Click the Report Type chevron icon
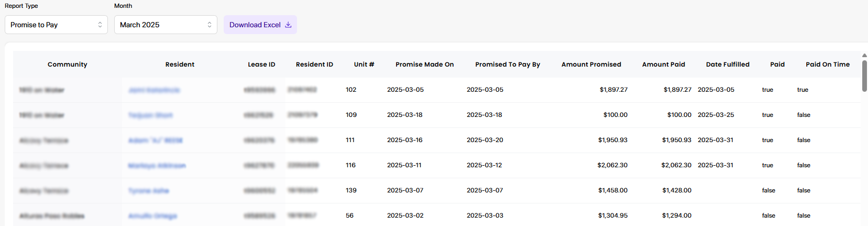 (x=100, y=25)
